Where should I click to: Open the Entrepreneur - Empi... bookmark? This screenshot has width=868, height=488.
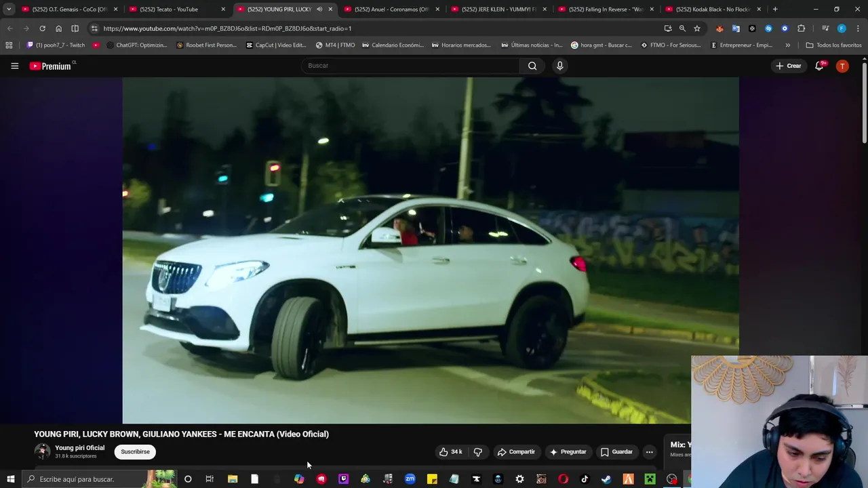pos(741,45)
